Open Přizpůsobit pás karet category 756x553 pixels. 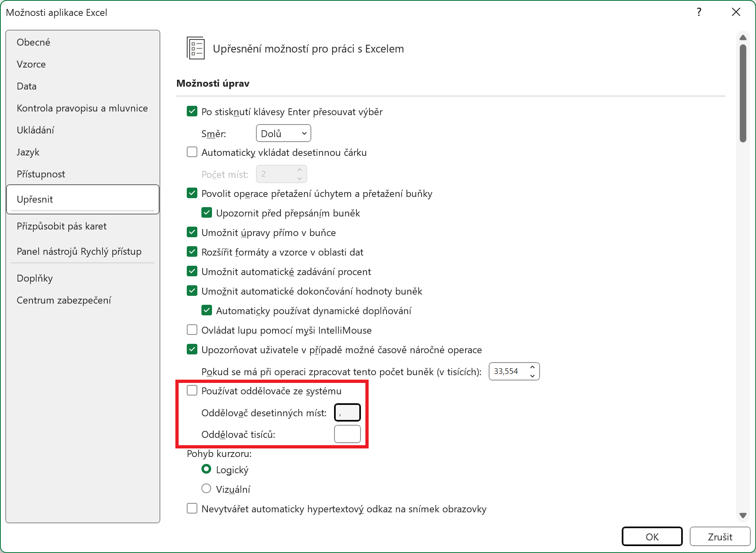[83, 226]
